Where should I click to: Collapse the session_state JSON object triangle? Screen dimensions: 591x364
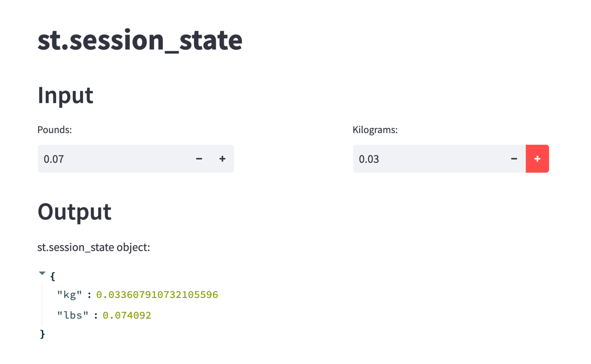[x=42, y=274]
